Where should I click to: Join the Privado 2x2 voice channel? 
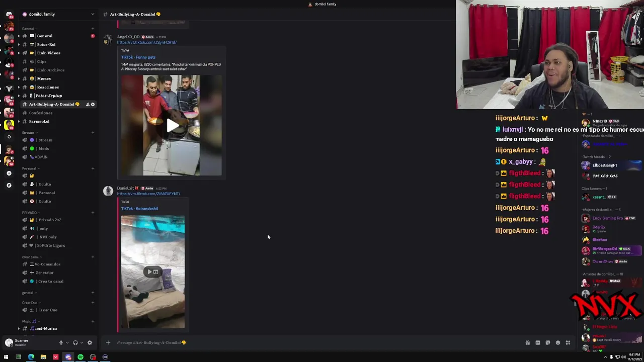click(x=57, y=220)
